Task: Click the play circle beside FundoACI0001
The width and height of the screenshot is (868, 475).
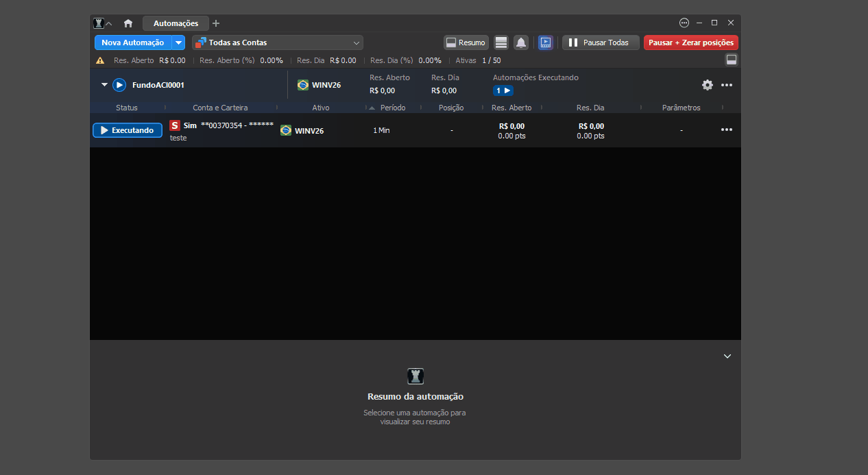Action: tap(119, 85)
